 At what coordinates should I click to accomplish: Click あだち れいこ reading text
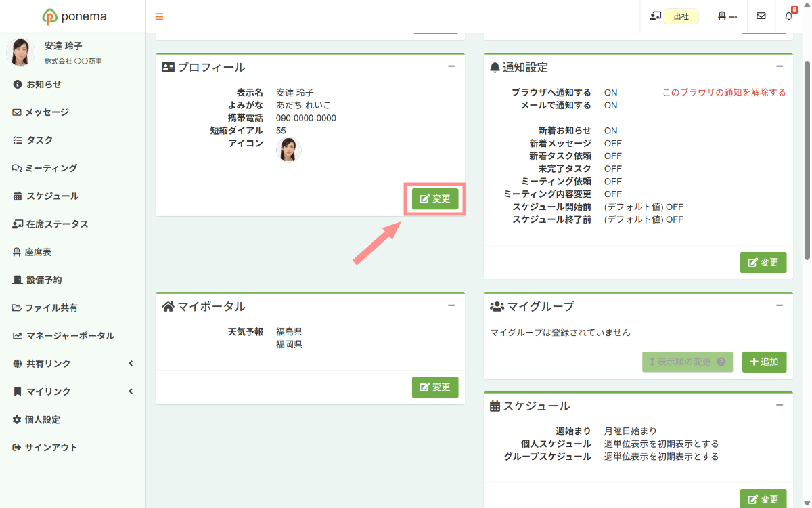pyautogui.click(x=304, y=105)
